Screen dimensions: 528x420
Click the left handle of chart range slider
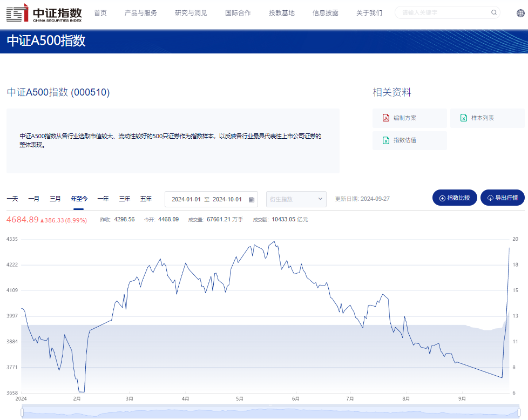(22, 412)
